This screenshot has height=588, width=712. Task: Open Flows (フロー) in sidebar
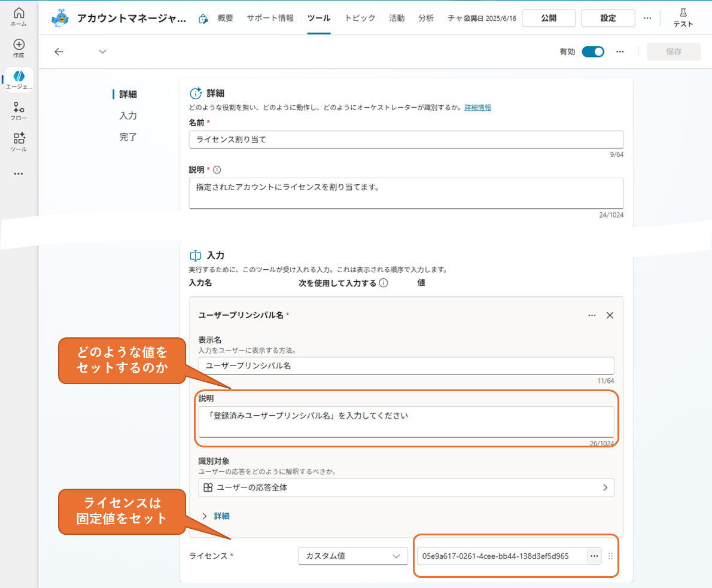tap(19, 111)
